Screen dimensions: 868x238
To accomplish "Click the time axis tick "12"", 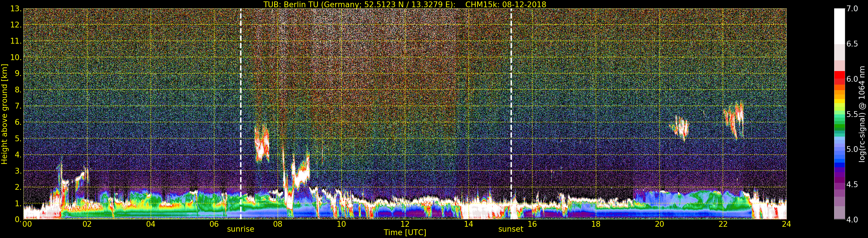I will (405, 224).
